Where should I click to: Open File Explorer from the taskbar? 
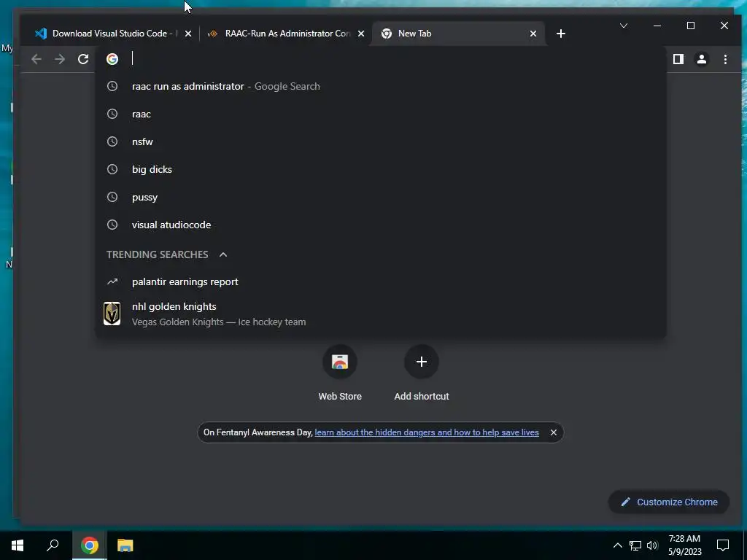[125, 545]
